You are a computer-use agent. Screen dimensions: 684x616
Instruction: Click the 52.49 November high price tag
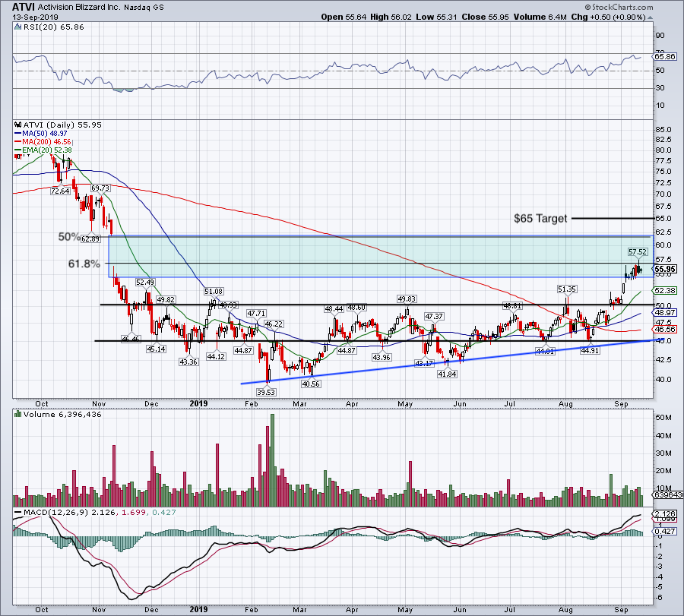click(145, 283)
